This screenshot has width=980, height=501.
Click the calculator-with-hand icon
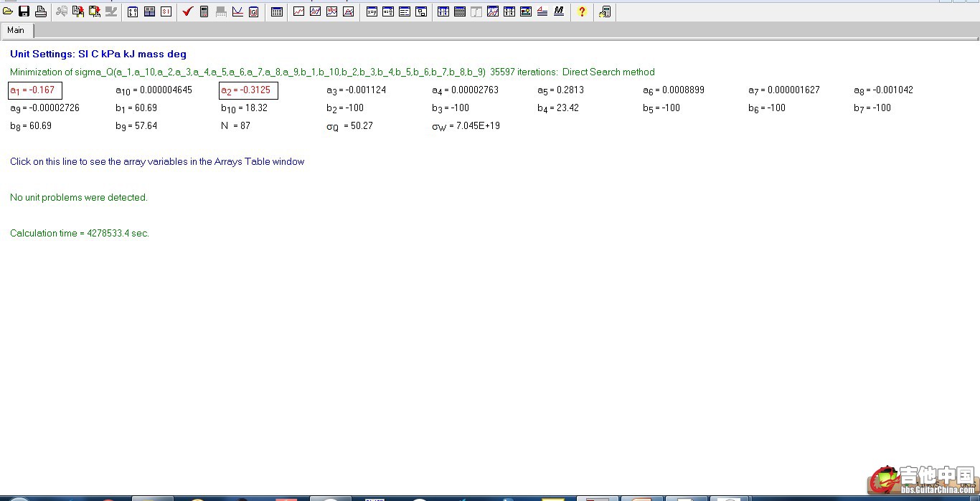pos(605,11)
